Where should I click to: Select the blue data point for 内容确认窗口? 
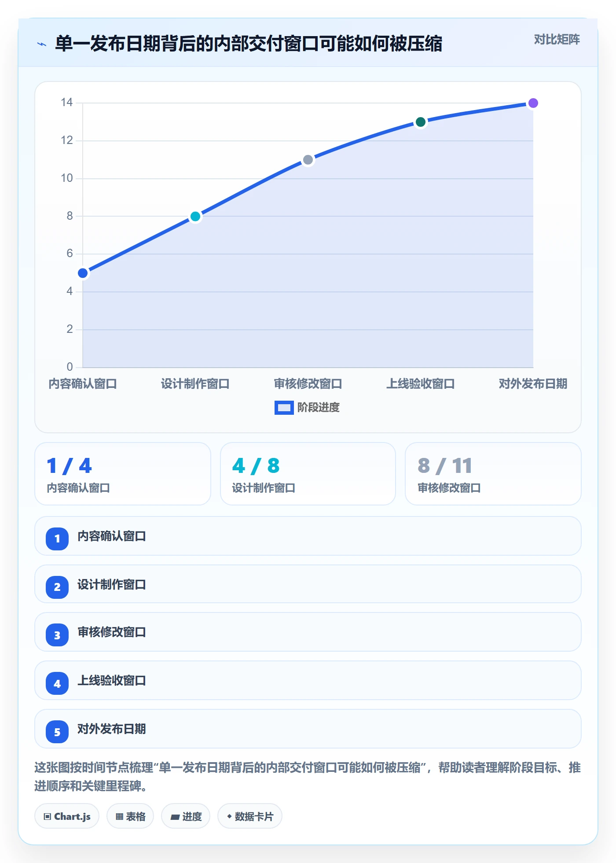point(83,273)
